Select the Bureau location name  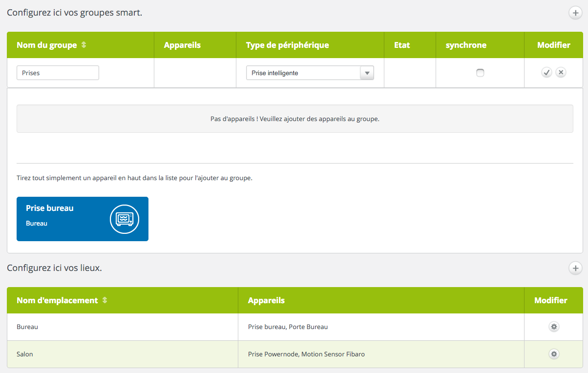tap(27, 327)
